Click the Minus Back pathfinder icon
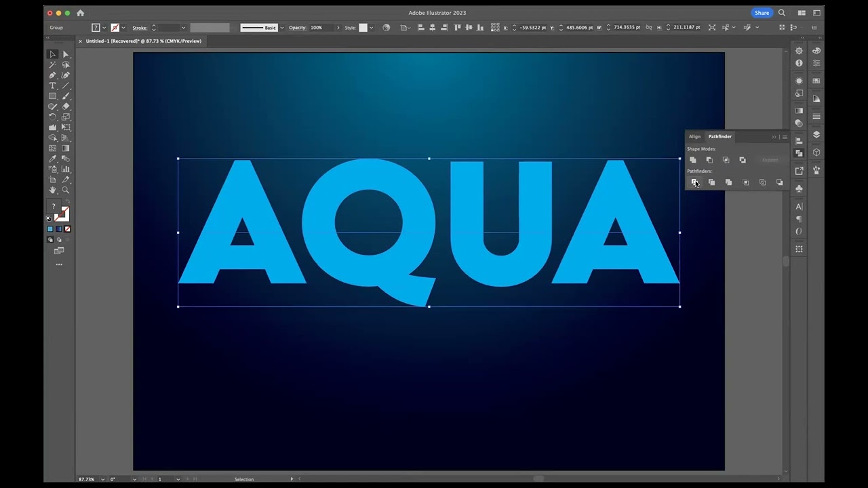The width and height of the screenshot is (868, 488). click(x=779, y=182)
